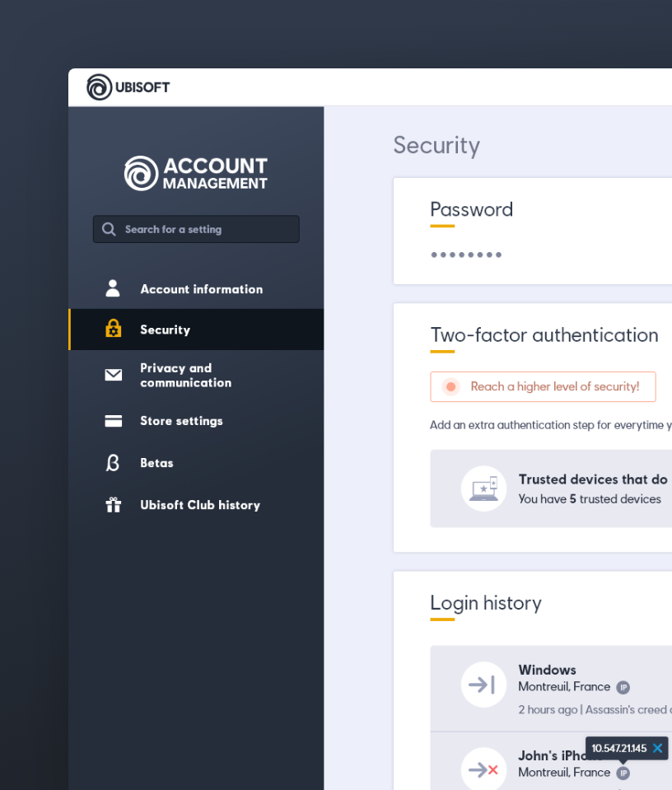Click the envelope icon for Privacy
This screenshot has height=790, width=672.
[x=114, y=375]
